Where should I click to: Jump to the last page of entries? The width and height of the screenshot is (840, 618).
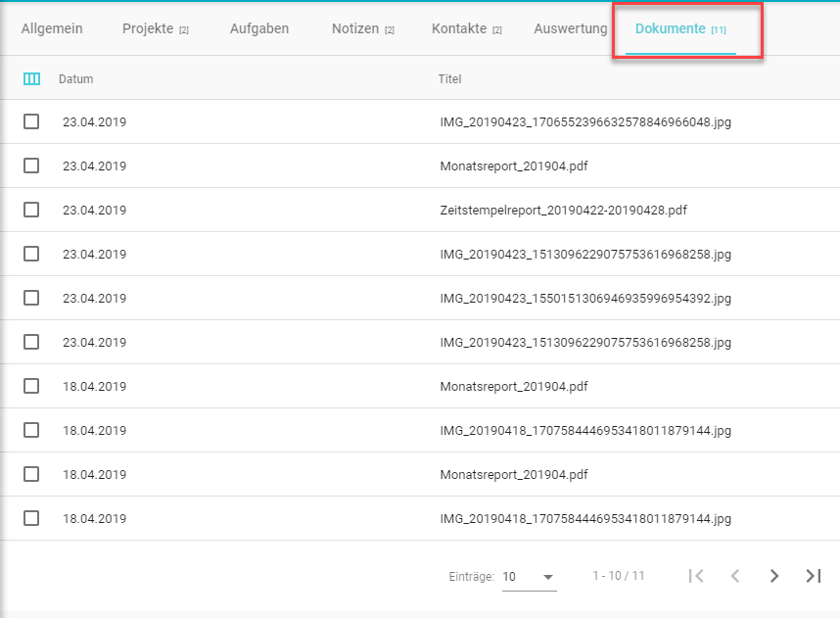click(x=813, y=576)
